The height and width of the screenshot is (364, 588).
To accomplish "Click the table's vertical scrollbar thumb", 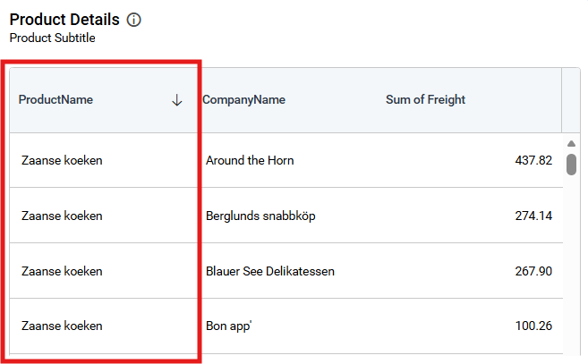I will [571, 164].
